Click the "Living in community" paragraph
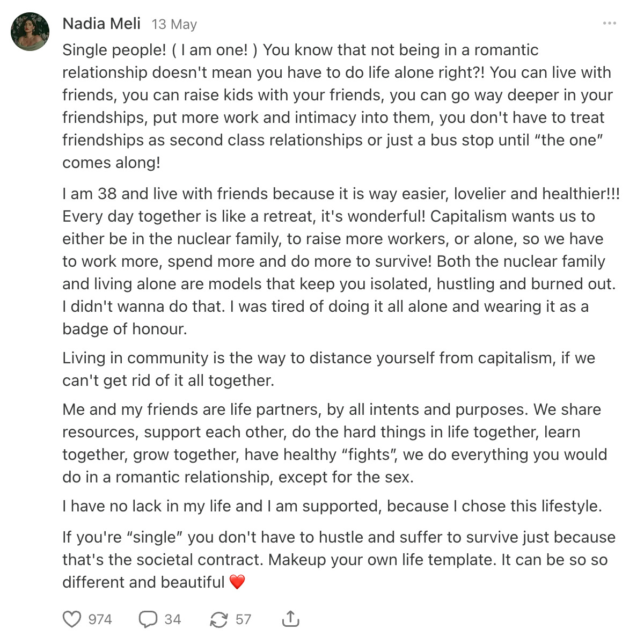Image resolution: width=644 pixels, height=644 pixels. pos(328,369)
